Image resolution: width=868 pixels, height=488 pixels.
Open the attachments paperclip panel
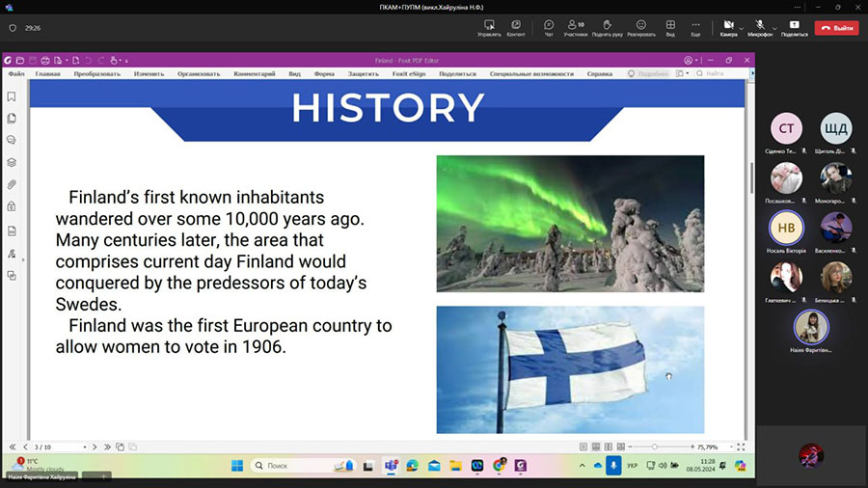point(12,184)
